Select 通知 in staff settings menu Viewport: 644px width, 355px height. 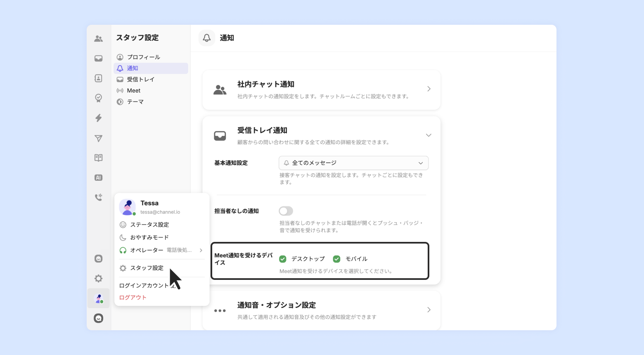click(x=151, y=68)
